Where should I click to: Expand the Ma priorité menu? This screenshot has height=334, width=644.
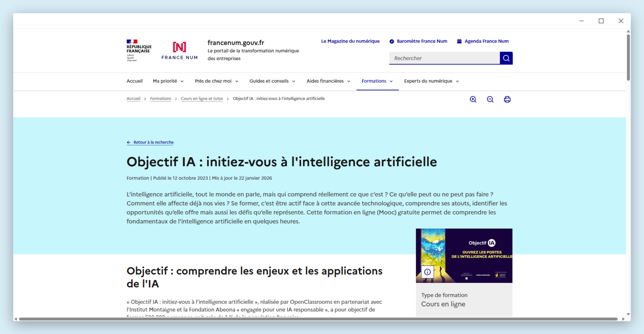tap(168, 81)
